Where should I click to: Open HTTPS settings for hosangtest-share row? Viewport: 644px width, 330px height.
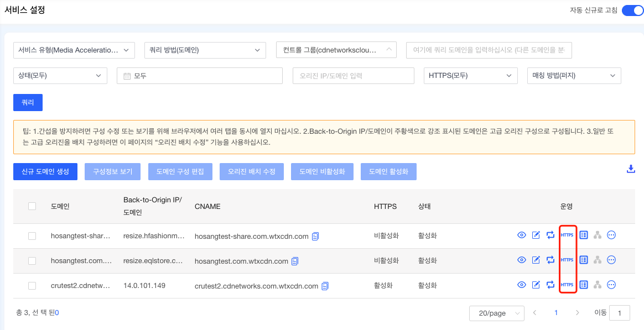[568, 235]
